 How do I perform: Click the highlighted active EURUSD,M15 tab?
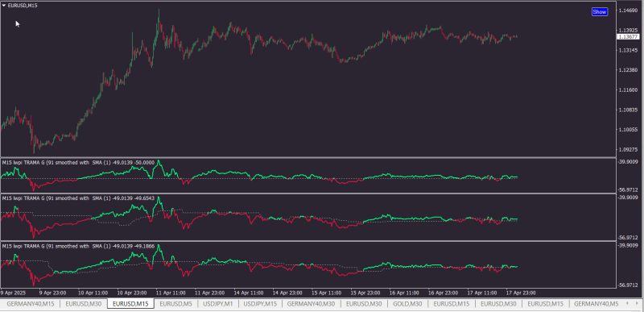[x=130, y=304]
